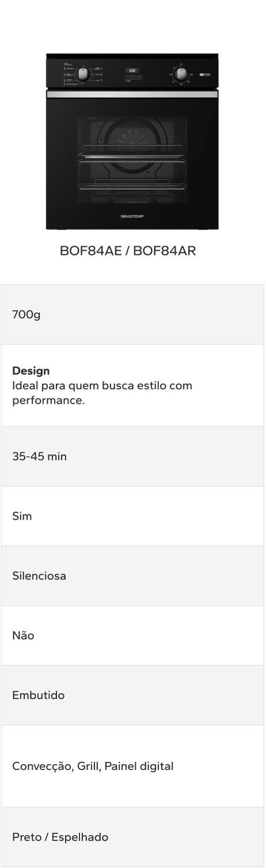Click the Convecção, Grill, Painel digital row
266x868 pixels.
[132, 766]
